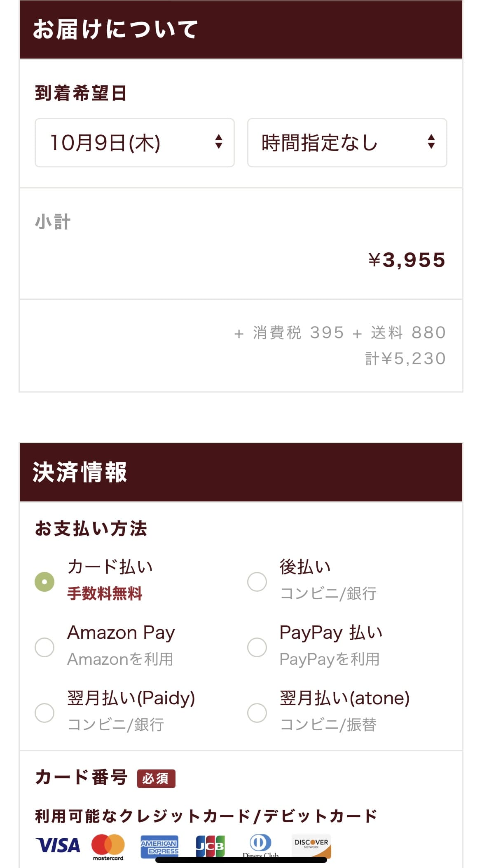Select 翌月払い(atone) payment option

[x=257, y=713]
